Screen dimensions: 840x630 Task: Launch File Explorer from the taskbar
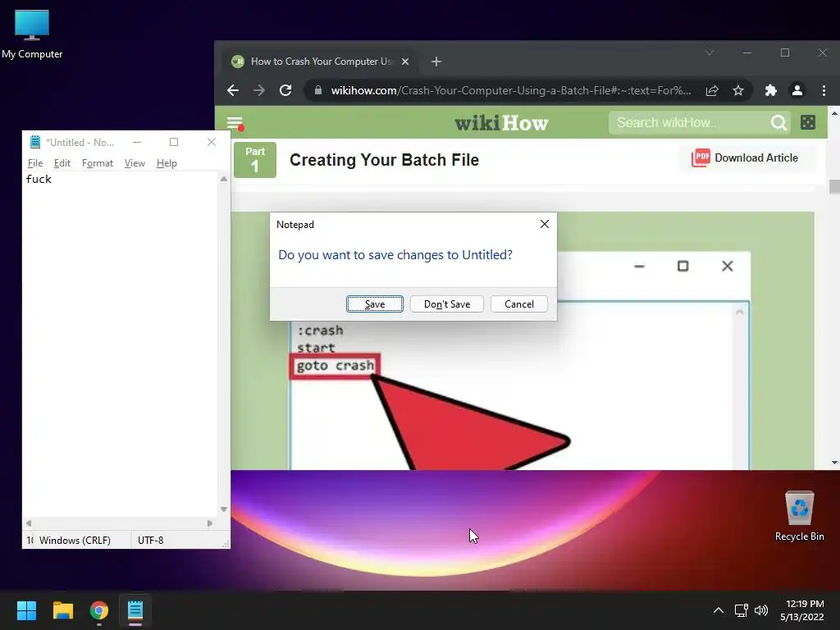(62, 610)
